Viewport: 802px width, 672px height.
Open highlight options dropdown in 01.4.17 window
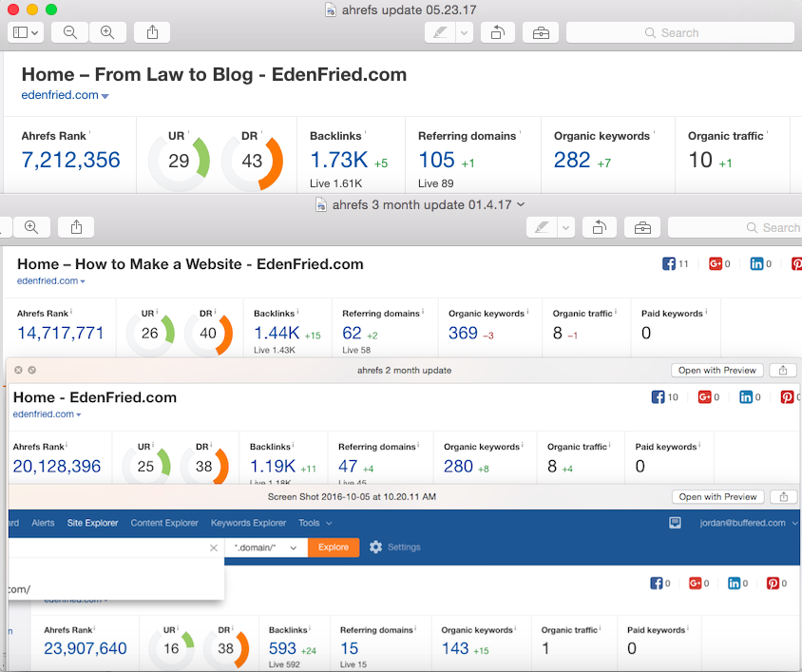pyautogui.click(x=566, y=227)
